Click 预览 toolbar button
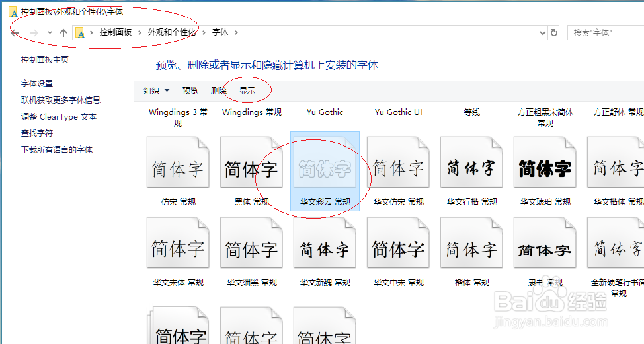 (190, 90)
